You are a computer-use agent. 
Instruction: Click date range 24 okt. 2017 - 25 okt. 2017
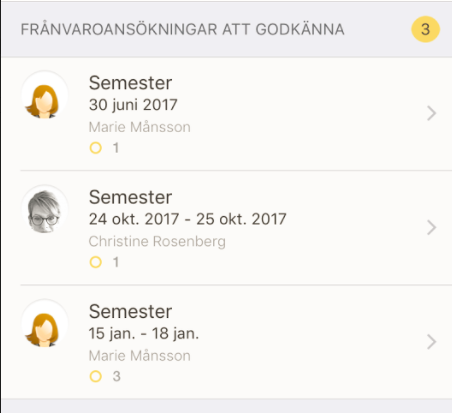click(187, 219)
